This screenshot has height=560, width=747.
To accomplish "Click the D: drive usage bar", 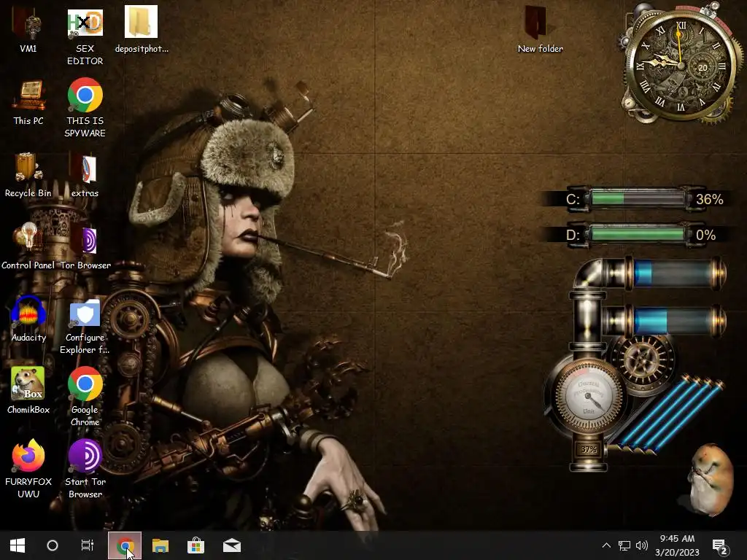I will point(638,234).
